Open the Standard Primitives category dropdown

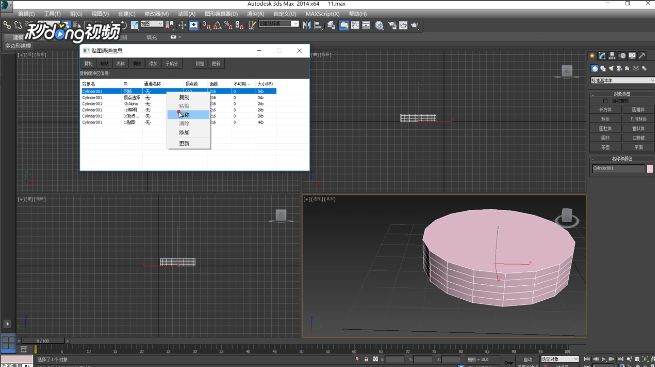click(622, 80)
